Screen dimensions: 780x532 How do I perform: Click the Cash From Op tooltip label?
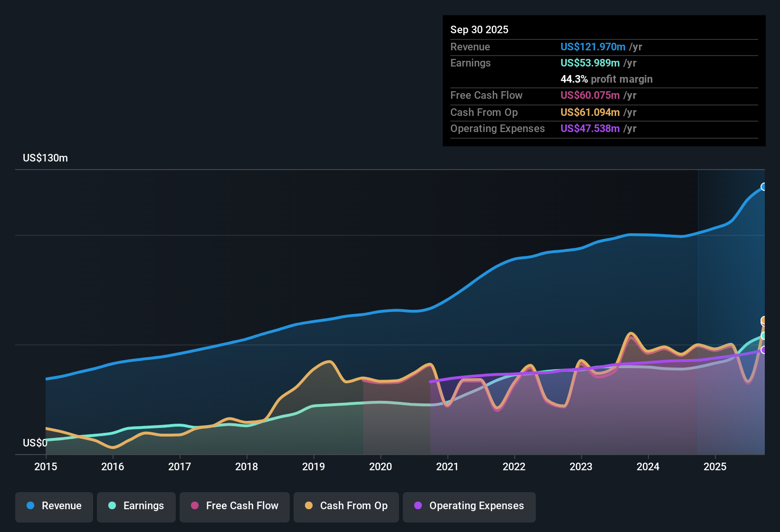tap(484, 112)
